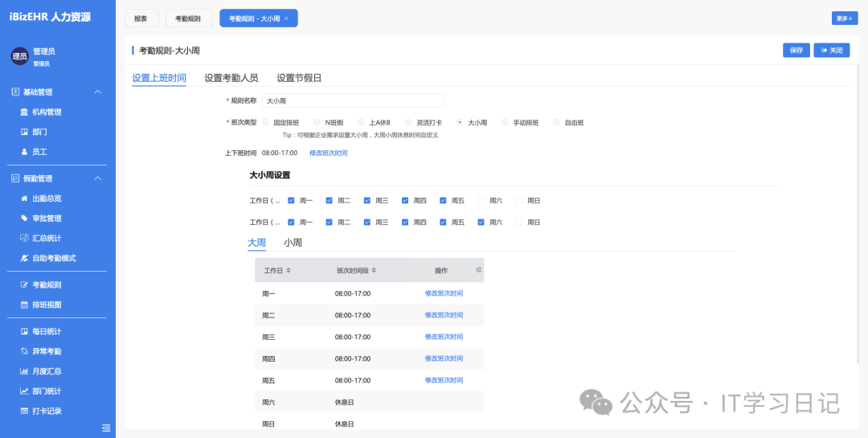Click the 出勤总览 home icon

tap(24, 199)
